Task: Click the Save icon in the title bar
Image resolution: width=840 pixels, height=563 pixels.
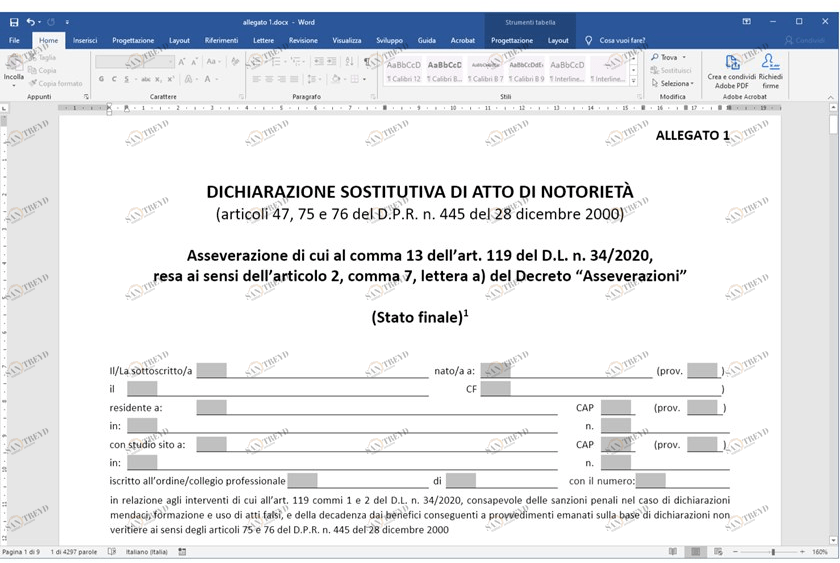Action: point(13,21)
